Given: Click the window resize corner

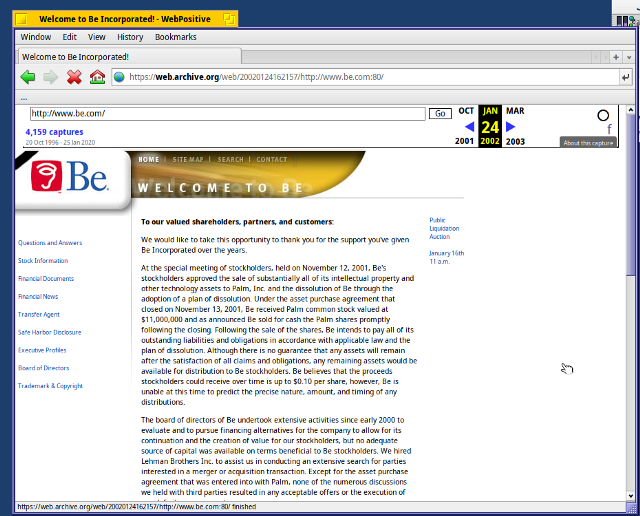Looking at the screenshot, I should click(631, 507).
